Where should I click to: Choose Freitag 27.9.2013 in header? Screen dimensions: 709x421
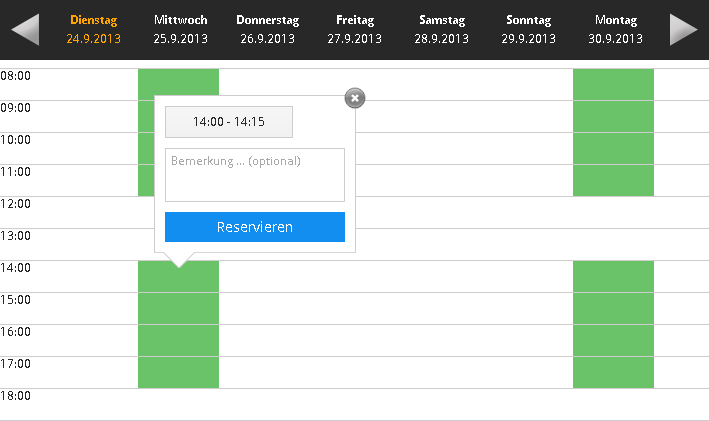pyautogui.click(x=354, y=29)
